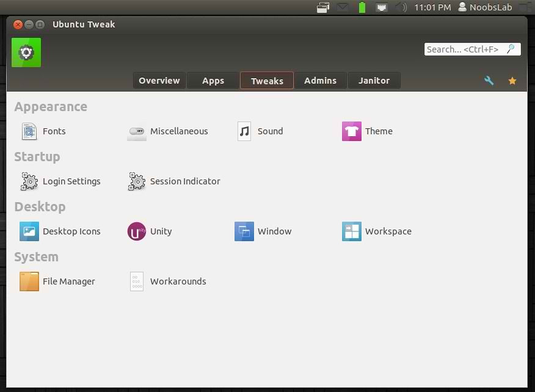535x392 pixels.
Task: Open the Fonts tweak icon
Action: click(29, 131)
